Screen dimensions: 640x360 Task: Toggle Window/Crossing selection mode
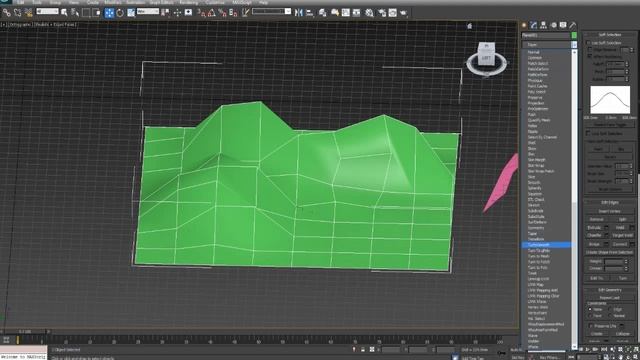pos(97,13)
